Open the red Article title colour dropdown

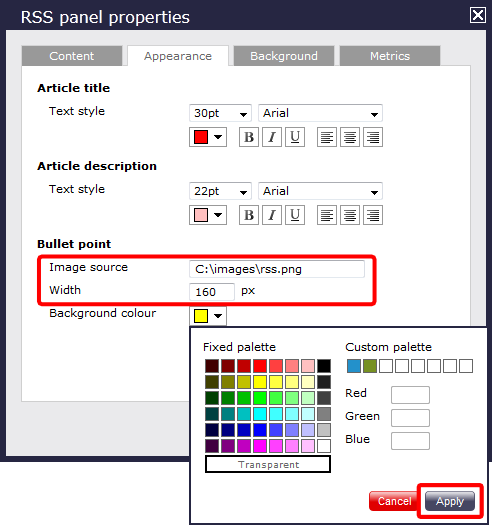[x=208, y=137]
